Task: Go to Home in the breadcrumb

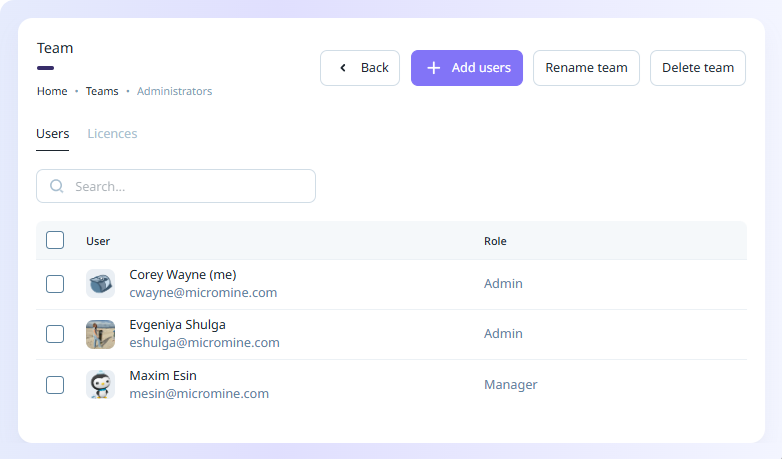Action: coord(52,91)
